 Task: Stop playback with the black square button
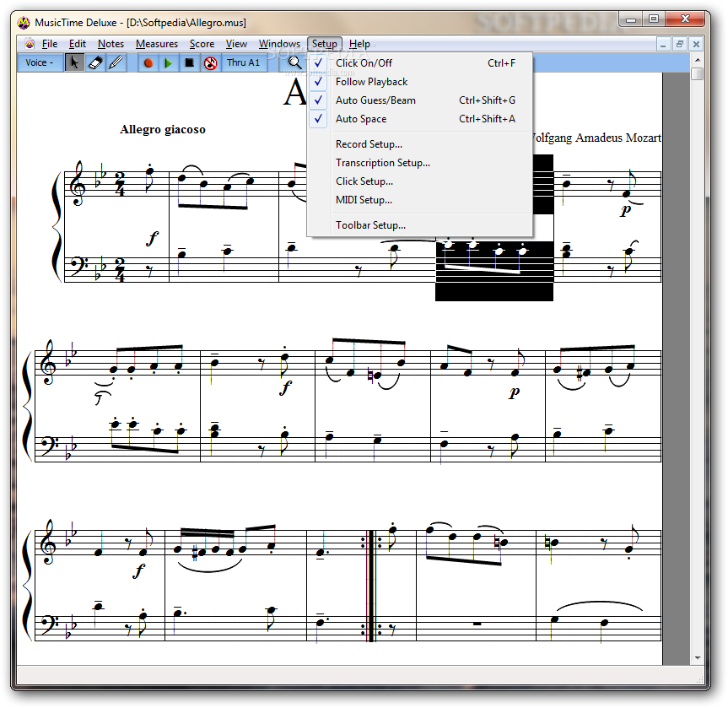pos(189,62)
